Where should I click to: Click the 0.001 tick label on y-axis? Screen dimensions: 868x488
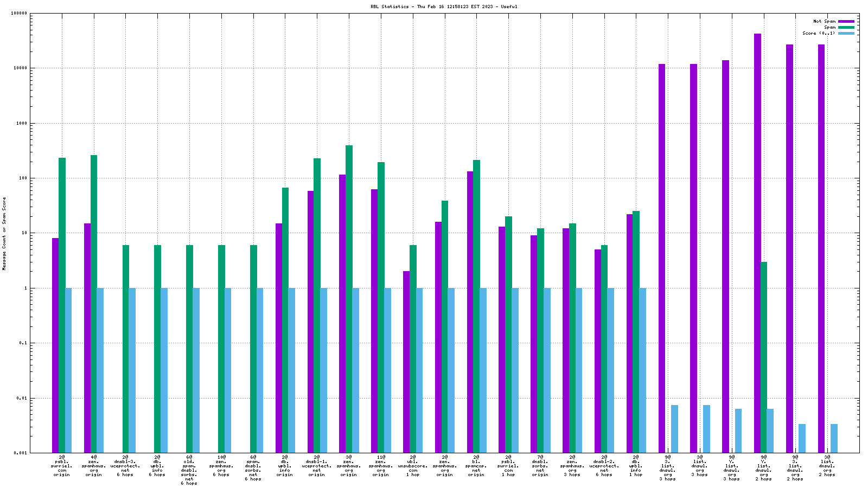pyautogui.click(x=21, y=453)
